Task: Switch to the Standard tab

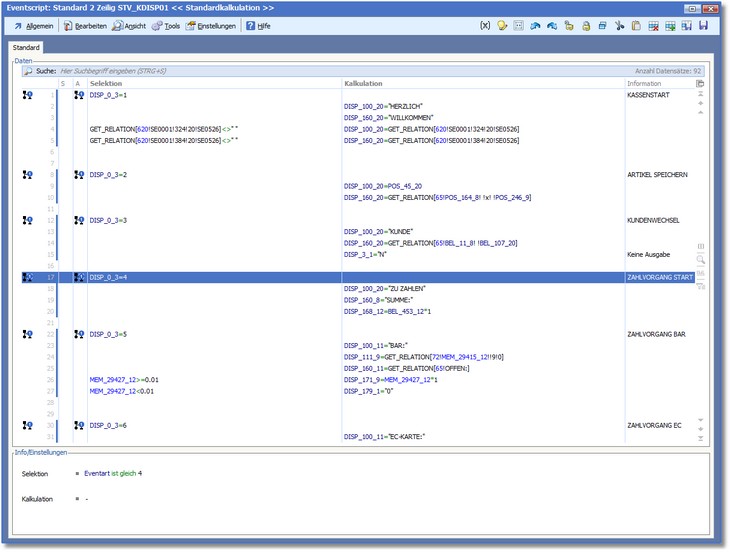Action: [x=27, y=47]
